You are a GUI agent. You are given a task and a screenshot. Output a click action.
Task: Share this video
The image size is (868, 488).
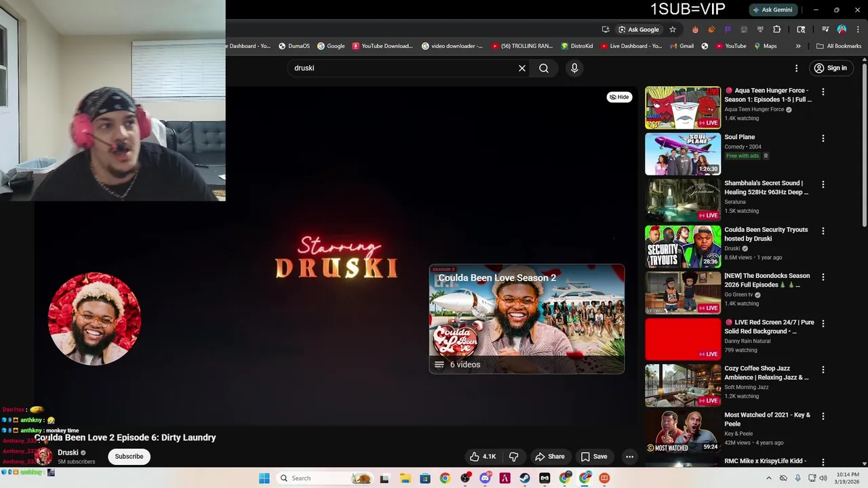click(549, 456)
